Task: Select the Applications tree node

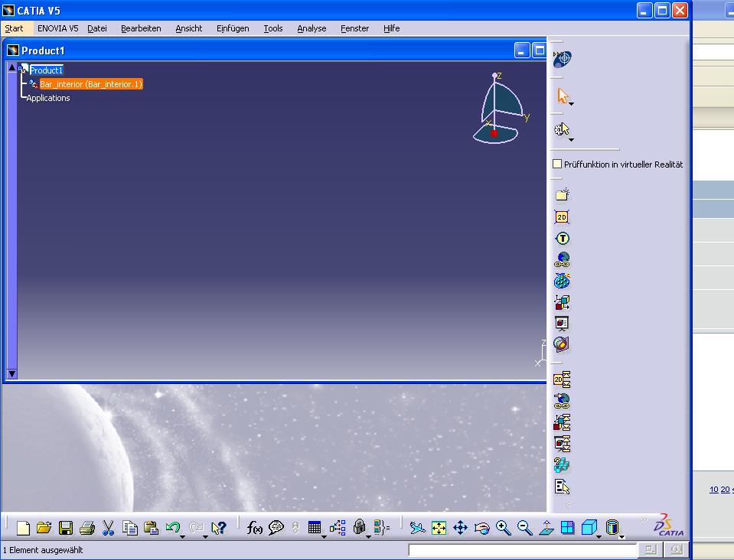Action: pos(48,98)
